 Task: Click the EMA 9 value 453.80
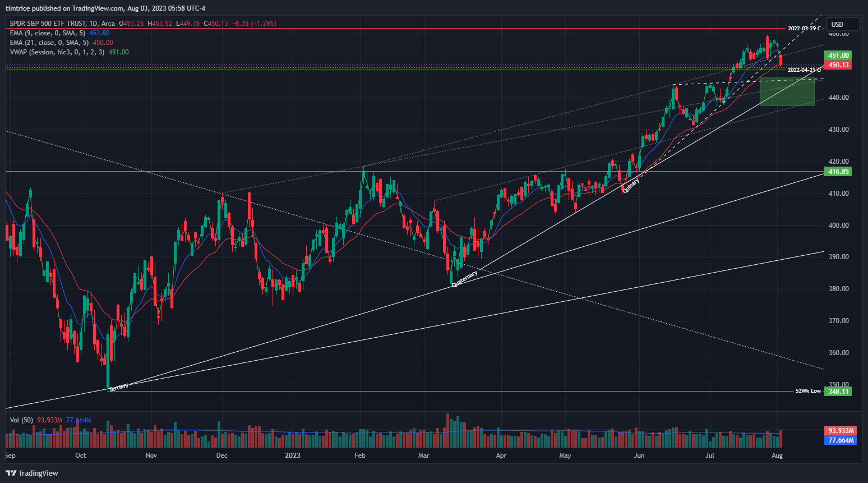tap(99, 33)
